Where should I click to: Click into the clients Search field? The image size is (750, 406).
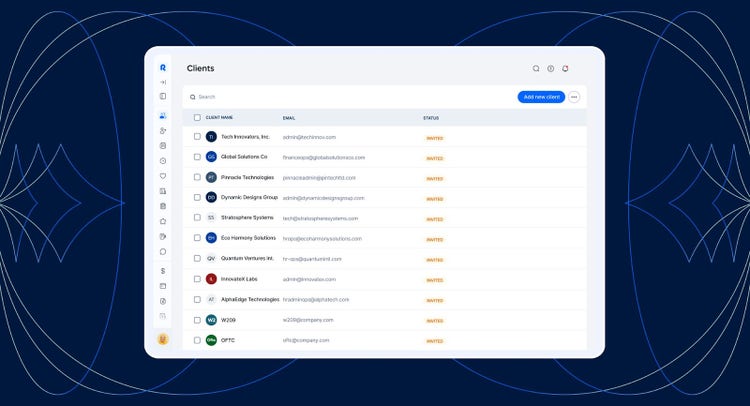coord(300,97)
